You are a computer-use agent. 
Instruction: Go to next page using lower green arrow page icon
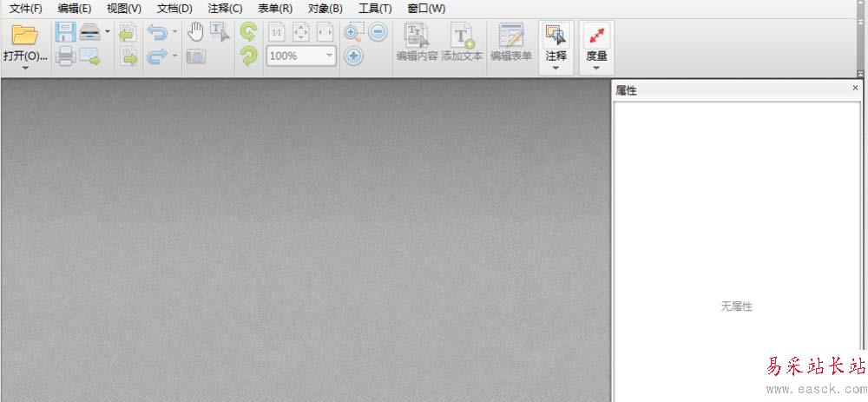pyautogui.click(x=128, y=56)
